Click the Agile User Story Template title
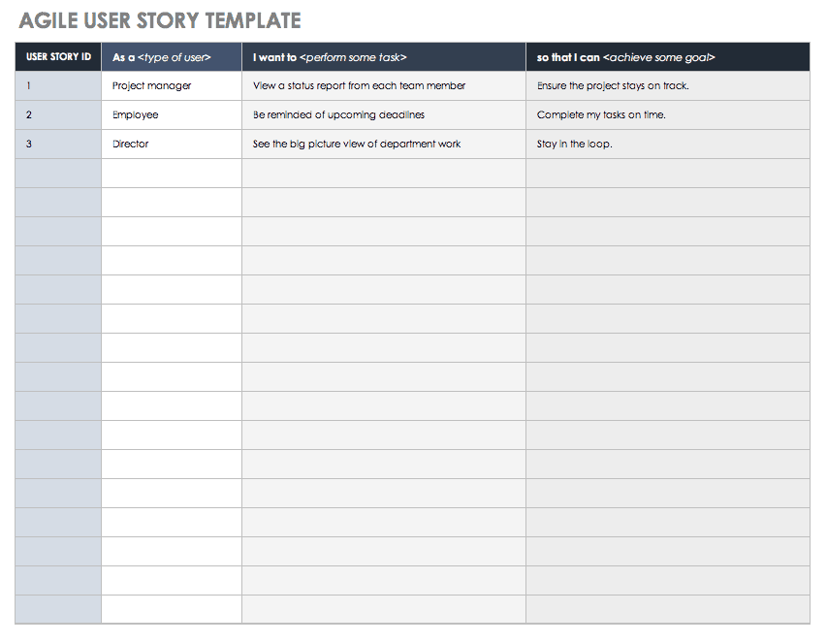Screen dimensions: 827x644 (x=160, y=20)
